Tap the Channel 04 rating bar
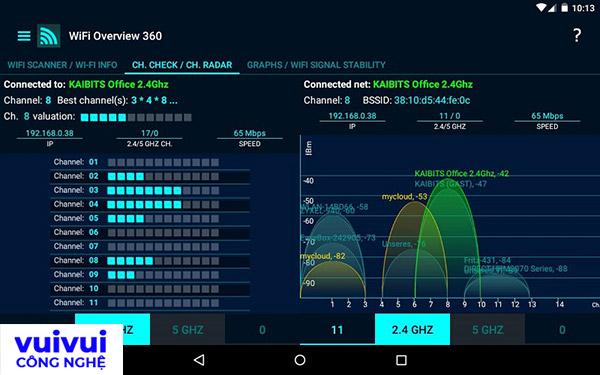Viewport: 600px width, 375px height. [x=163, y=205]
